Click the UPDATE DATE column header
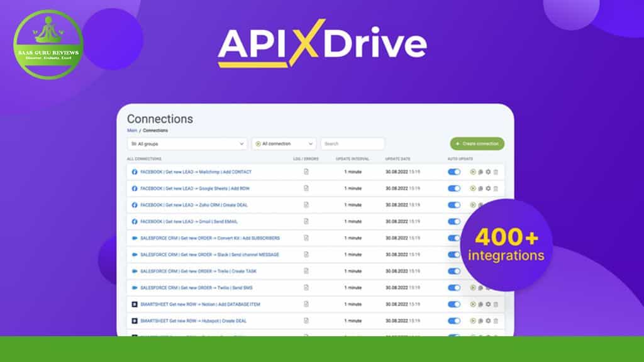This screenshot has height=362, width=644. [x=397, y=159]
